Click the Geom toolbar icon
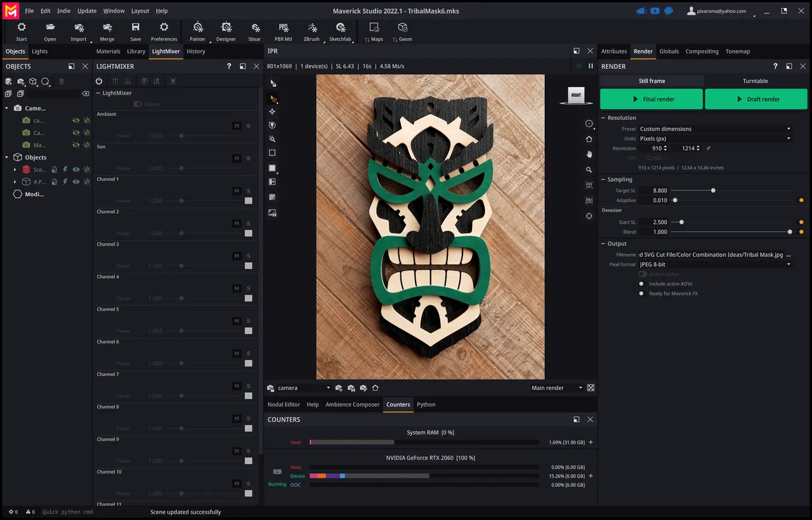This screenshot has height=520, width=812. 403,31
